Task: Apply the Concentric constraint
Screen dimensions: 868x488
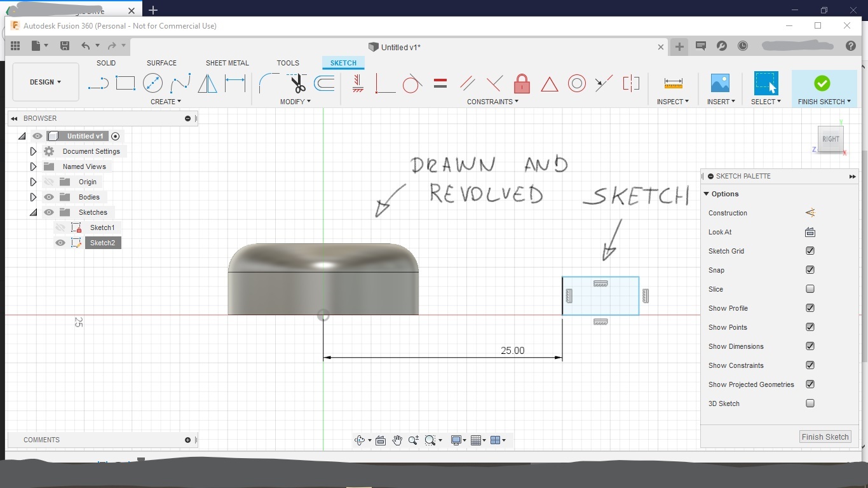Action: [x=576, y=83]
